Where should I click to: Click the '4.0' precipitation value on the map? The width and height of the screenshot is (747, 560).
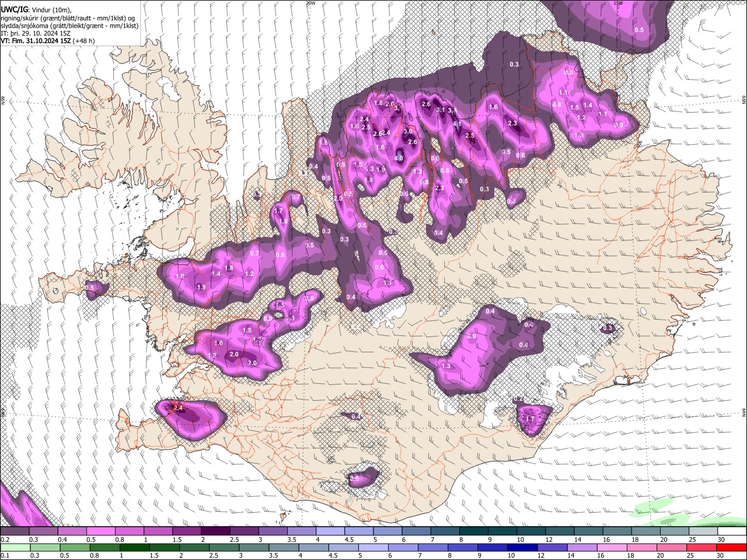(399, 158)
